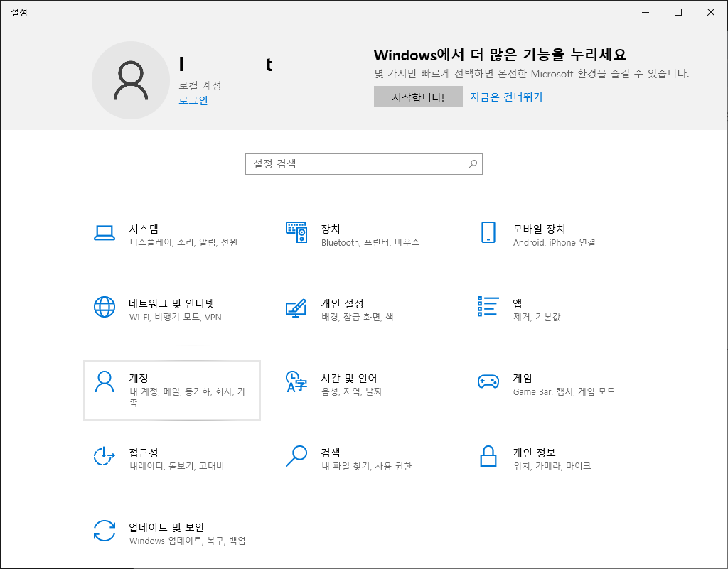Click the 장치 keyboard and speaker icon
This screenshot has width=728, height=569.
point(296,232)
